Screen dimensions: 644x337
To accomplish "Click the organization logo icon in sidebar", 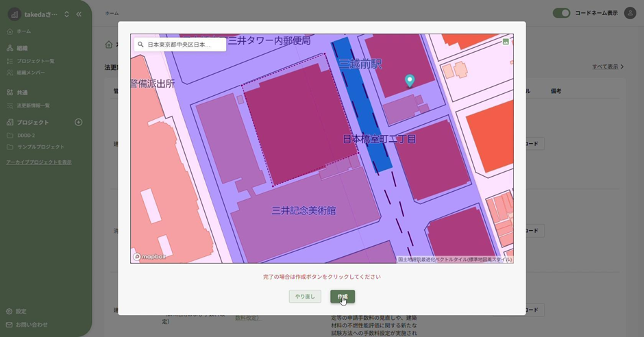I will pyautogui.click(x=14, y=14).
